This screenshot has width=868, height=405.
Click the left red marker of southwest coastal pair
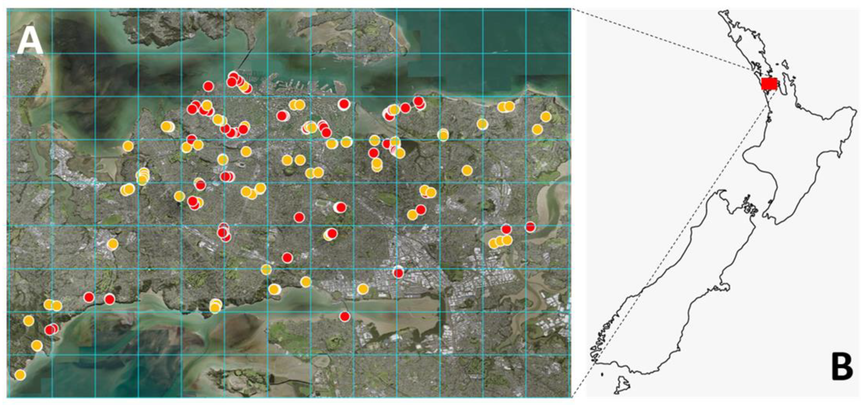(x=89, y=297)
